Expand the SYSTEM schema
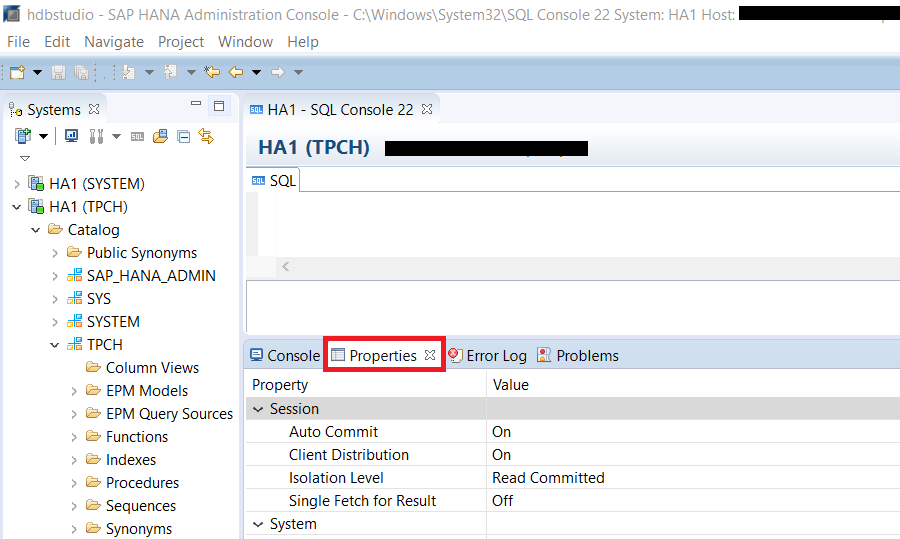Viewport: 900px width, 539px height. [x=55, y=321]
